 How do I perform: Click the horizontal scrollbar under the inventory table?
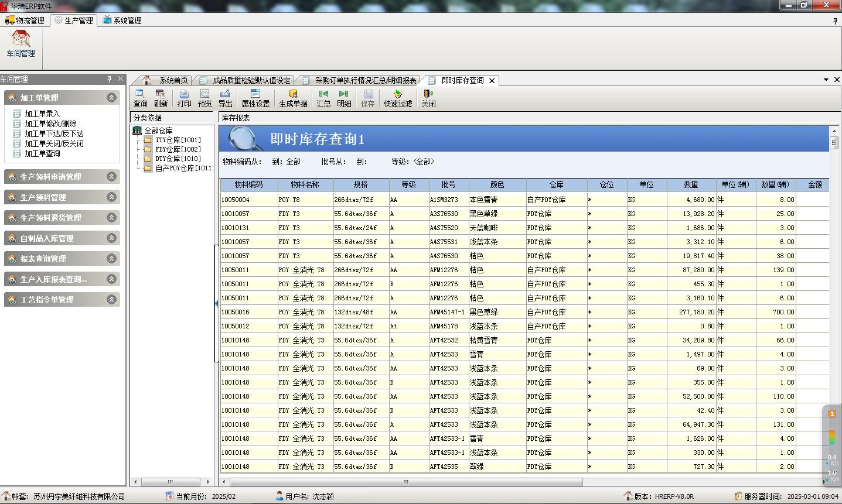coord(405,482)
